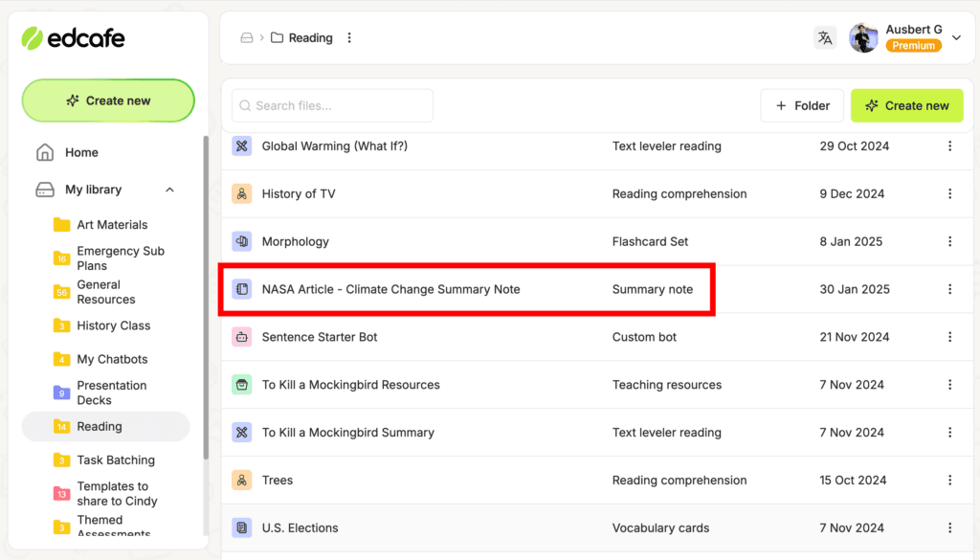Open the Emergency Sub Plans folder
Screen dimensions: 980x560
pos(121,258)
